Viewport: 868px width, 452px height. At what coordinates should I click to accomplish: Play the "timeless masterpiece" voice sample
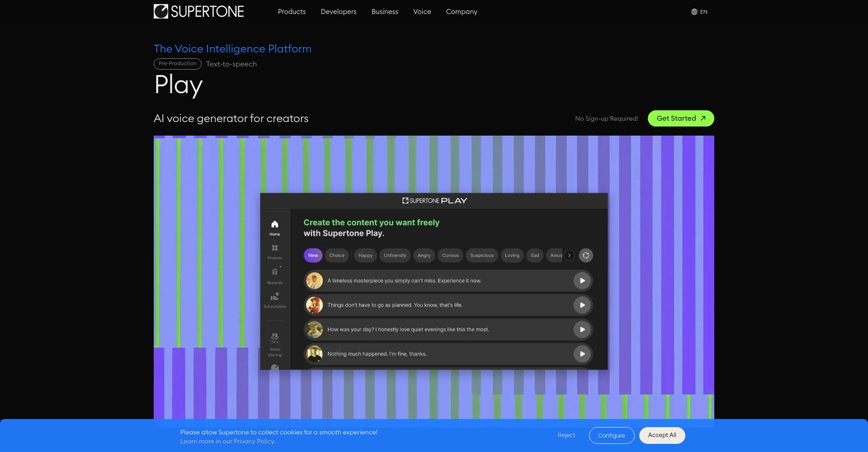point(582,281)
